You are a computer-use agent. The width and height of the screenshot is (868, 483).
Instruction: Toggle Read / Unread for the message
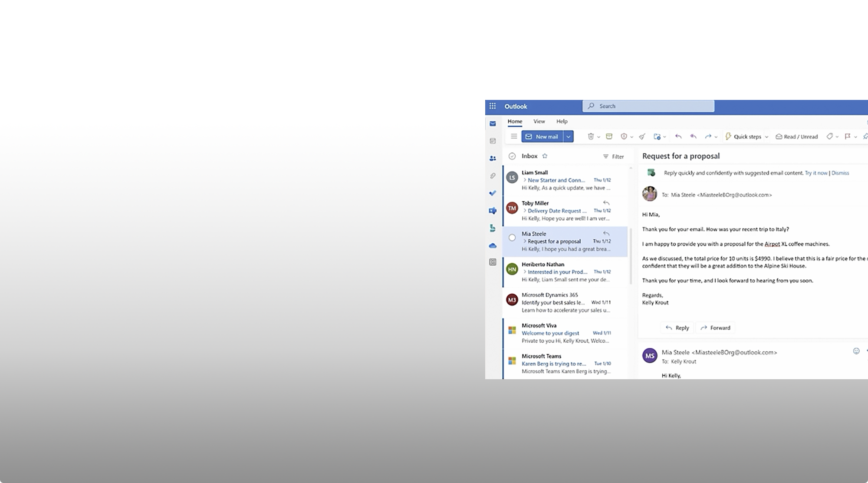796,136
